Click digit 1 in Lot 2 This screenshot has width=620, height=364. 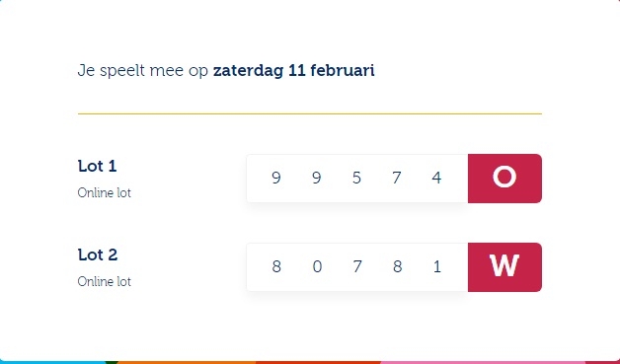coord(437,266)
